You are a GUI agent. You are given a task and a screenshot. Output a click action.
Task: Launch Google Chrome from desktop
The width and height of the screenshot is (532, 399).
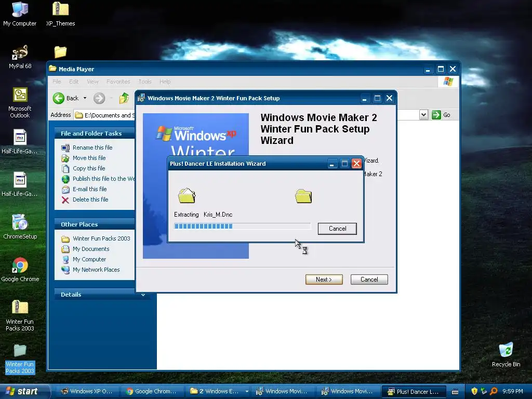tap(20, 270)
